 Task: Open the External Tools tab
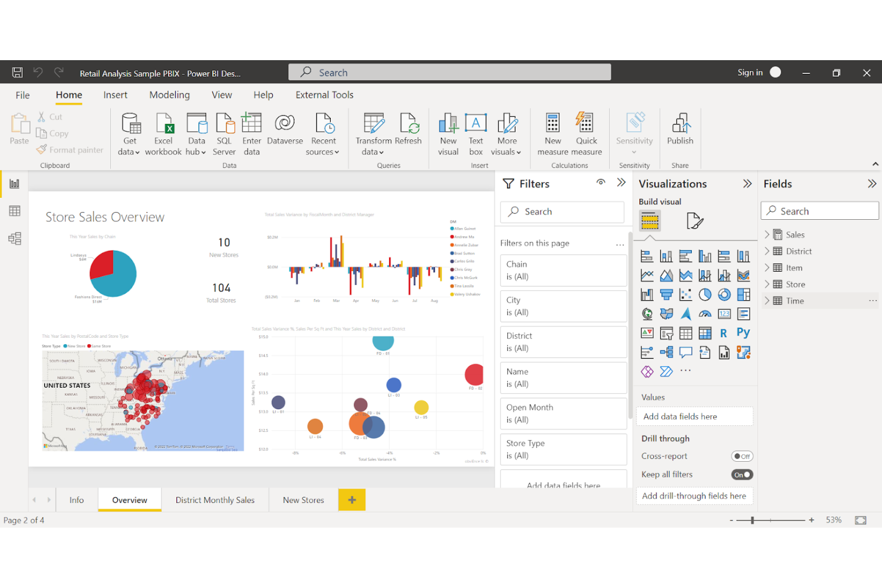(x=324, y=95)
